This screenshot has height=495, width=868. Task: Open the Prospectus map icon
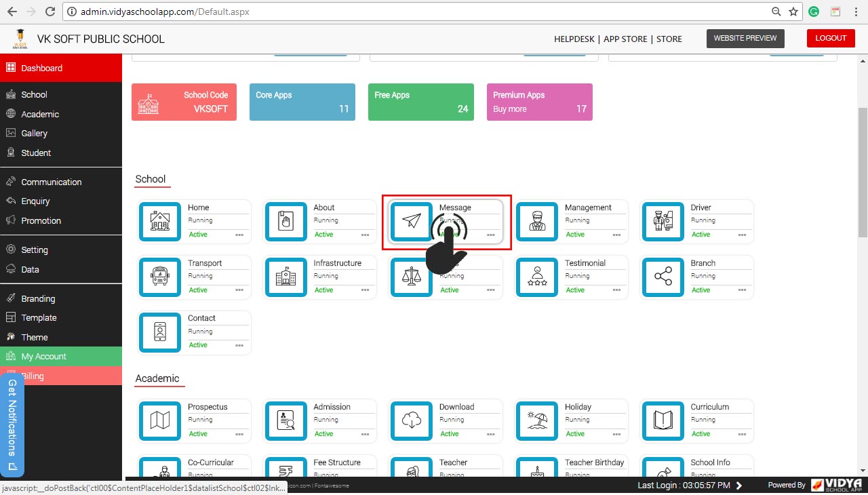pyautogui.click(x=160, y=420)
